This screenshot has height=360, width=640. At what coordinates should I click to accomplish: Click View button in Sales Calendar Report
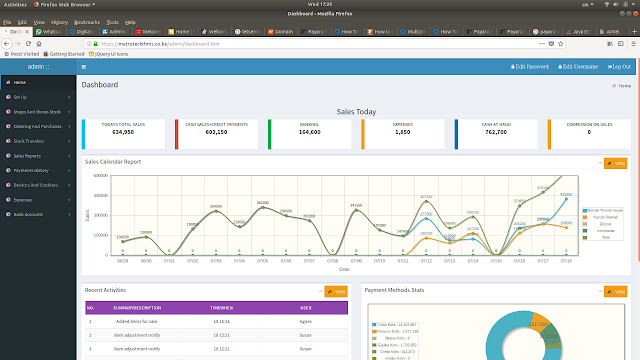click(616, 163)
